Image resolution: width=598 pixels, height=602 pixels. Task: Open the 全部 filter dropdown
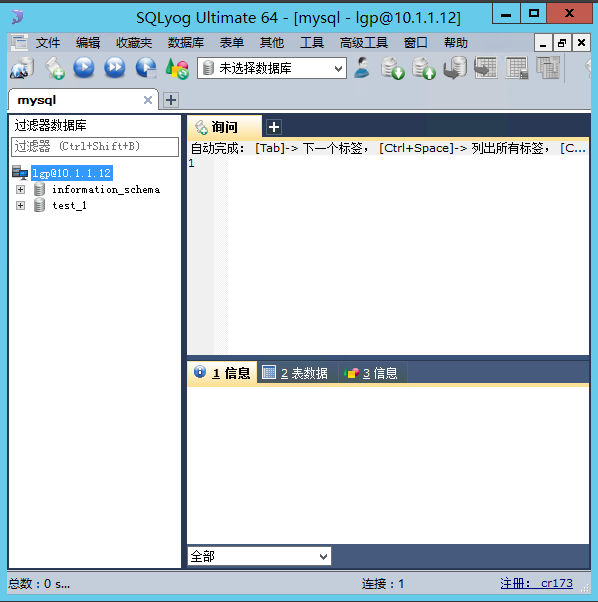(259, 556)
